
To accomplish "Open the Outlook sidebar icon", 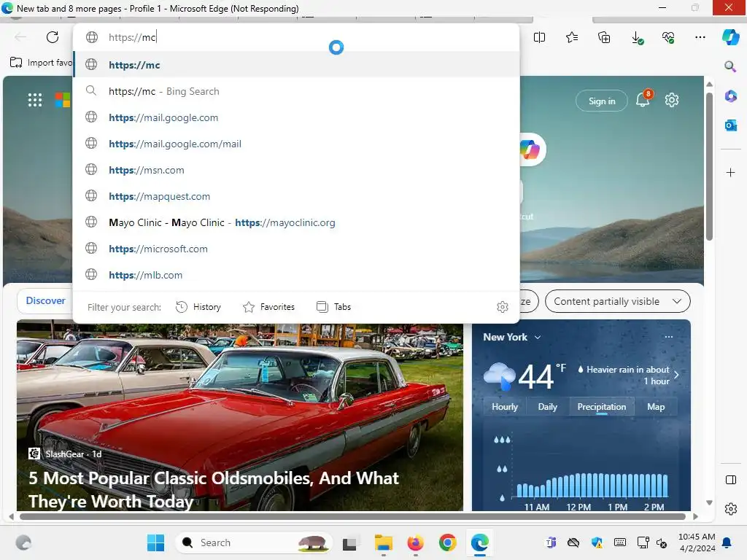I will click(x=731, y=125).
